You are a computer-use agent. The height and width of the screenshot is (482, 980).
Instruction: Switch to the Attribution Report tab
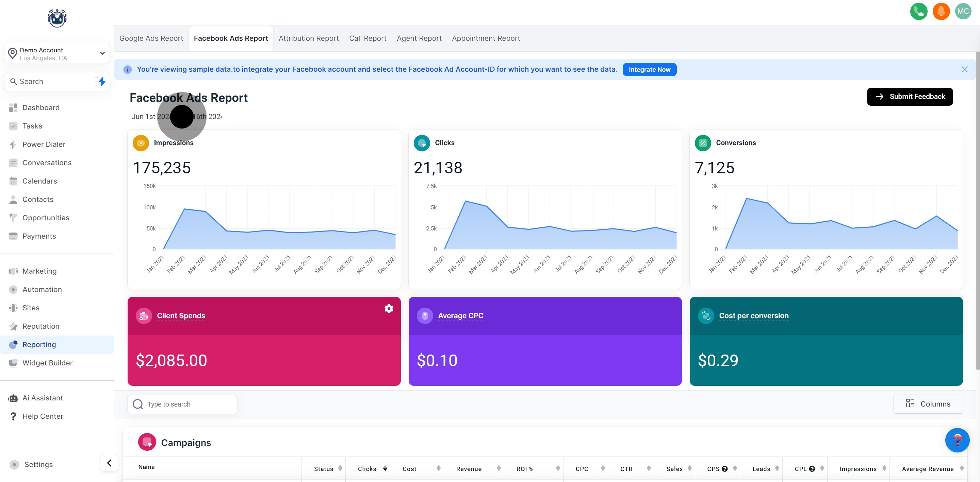(308, 38)
